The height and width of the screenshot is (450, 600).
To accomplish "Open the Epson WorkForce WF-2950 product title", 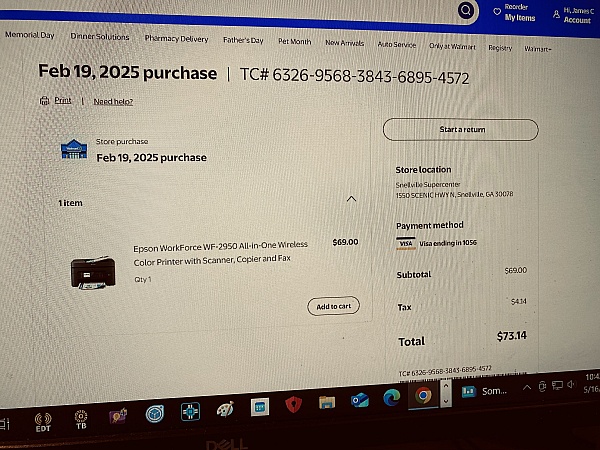I will click(220, 253).
